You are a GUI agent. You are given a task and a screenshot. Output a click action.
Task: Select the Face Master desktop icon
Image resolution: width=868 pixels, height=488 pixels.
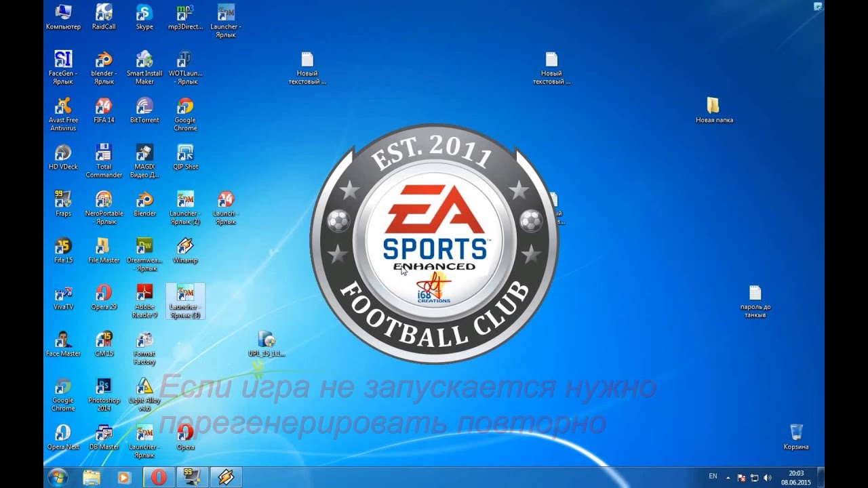pos(63,344)
